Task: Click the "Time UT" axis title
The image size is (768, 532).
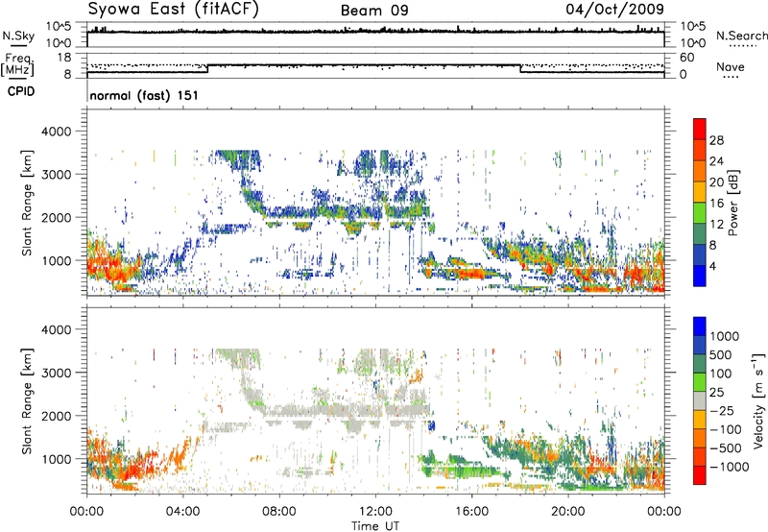Action: [375, 526]
